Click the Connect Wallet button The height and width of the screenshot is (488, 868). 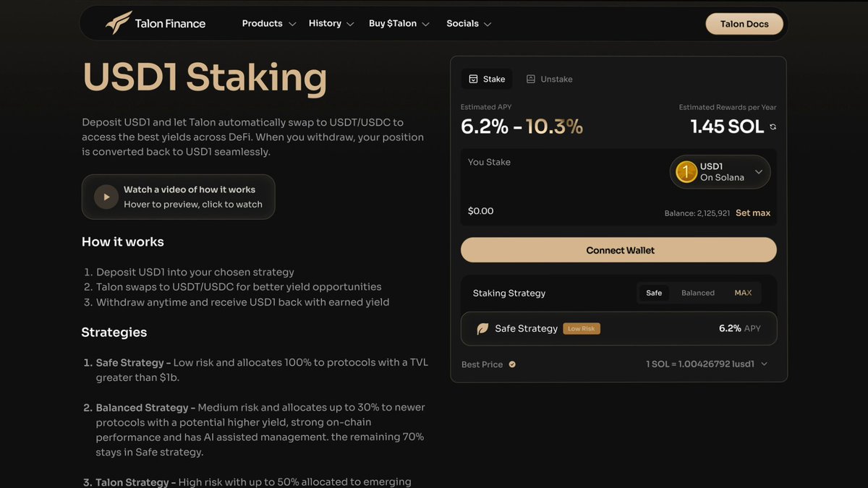click(x=618, y=250)
